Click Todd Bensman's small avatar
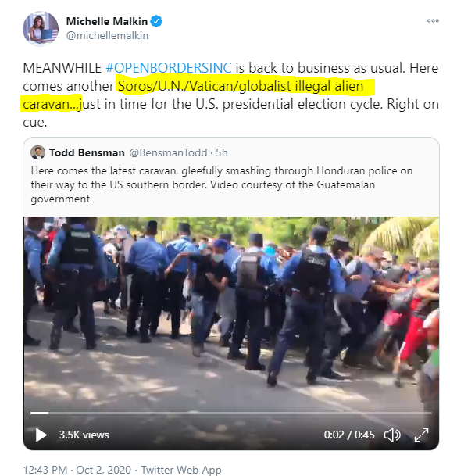The height and width of the screenshot is (476, 450). tap(38, 152)
